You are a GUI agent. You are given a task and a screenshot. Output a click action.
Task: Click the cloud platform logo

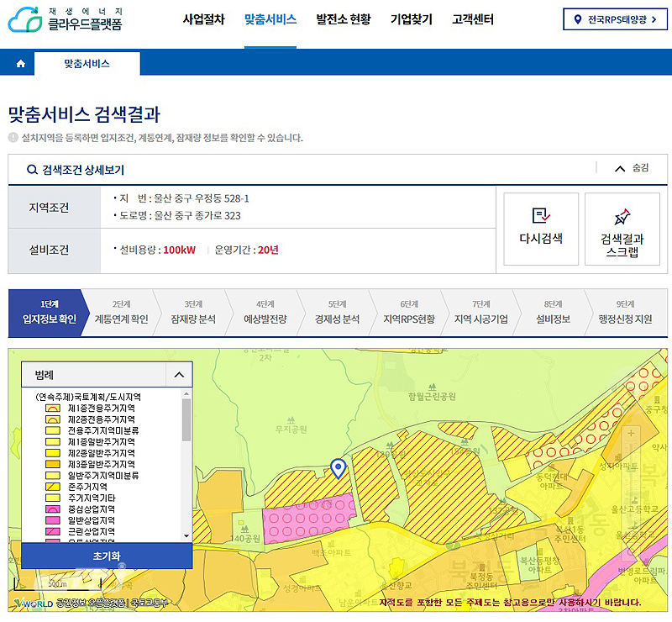tap(66, 19)
